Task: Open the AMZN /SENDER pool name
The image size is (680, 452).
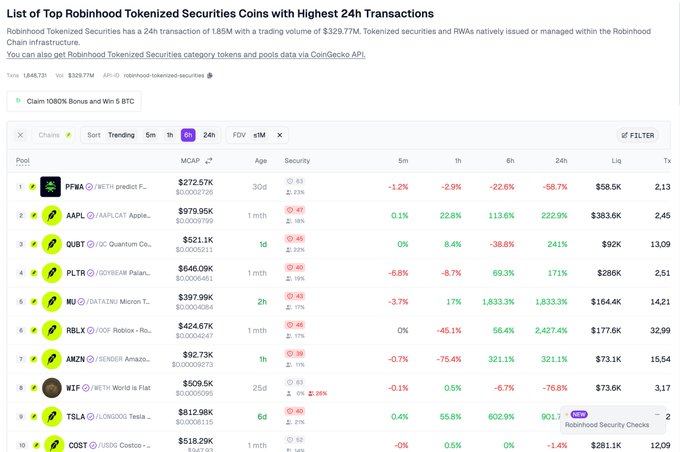Action: click(108, 359)
